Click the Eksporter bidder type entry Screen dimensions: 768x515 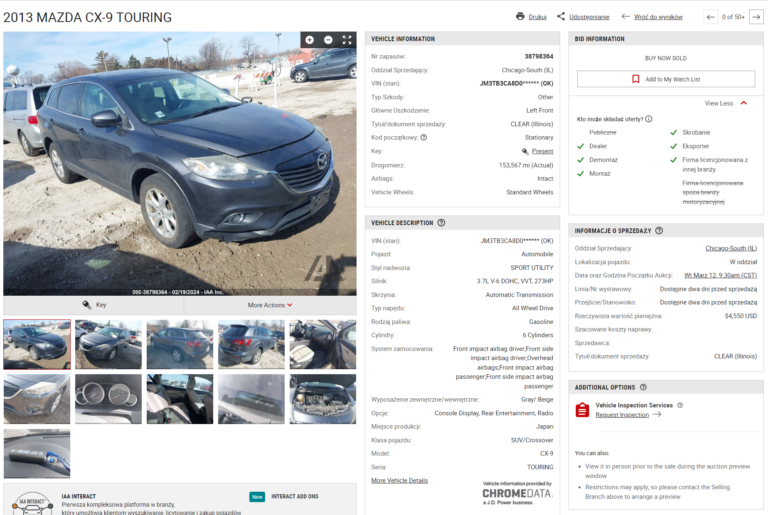(696, 146)
